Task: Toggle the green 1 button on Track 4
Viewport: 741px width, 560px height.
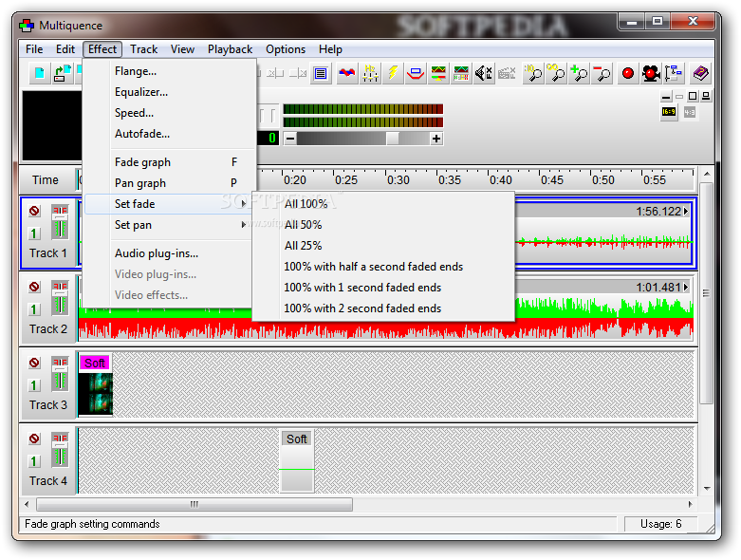Action: [33, 461]
